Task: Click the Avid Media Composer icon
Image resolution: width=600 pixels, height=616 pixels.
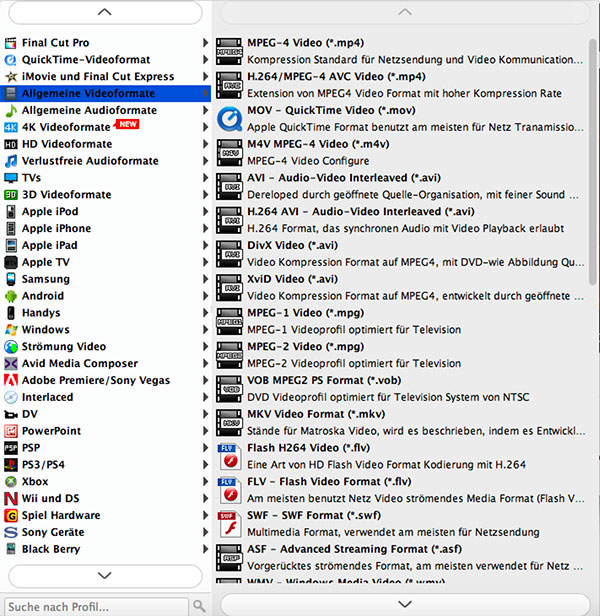Action: 11,364
